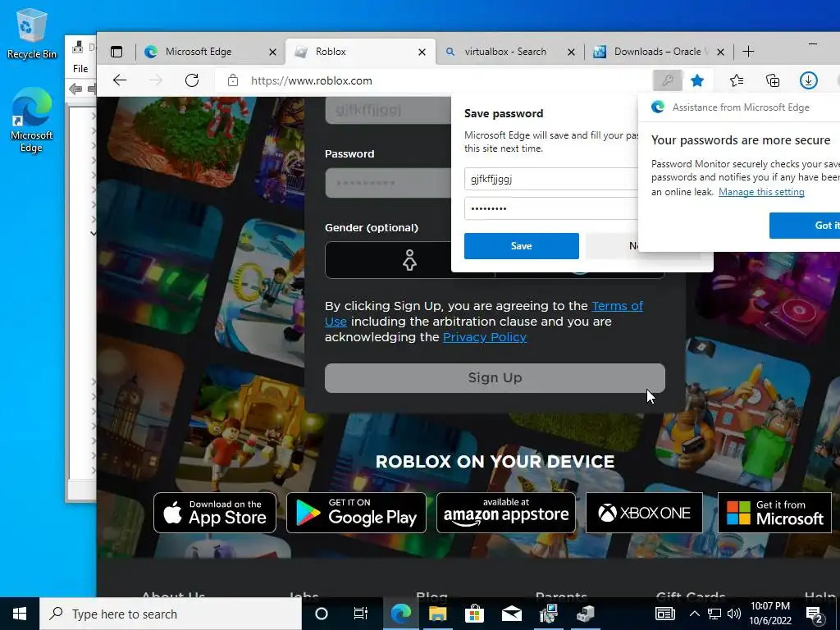The image size is (840, 630).
Task: Open the Favorites list icon in the toolbar
Action: click(x=737, y=81)
